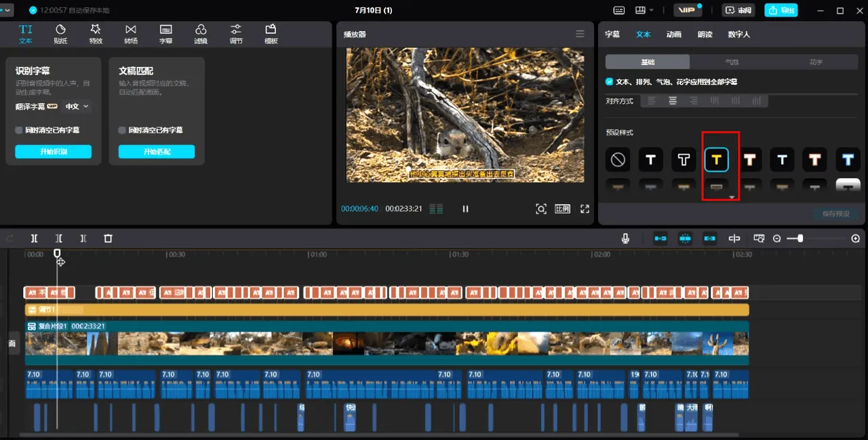Toggle clip linkage in timeline toolbar
This screenshot has width=868, height=440.
coord(710,239)
